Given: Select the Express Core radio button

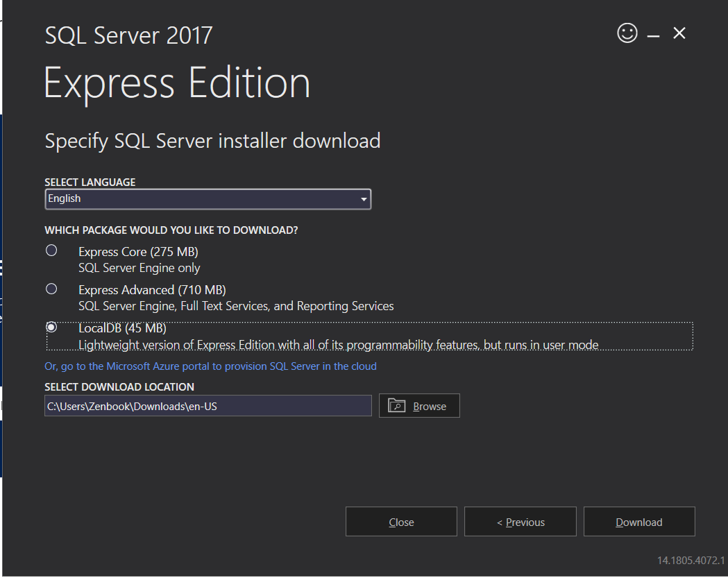Looking at the screenshot, I should tap(51, 250).
